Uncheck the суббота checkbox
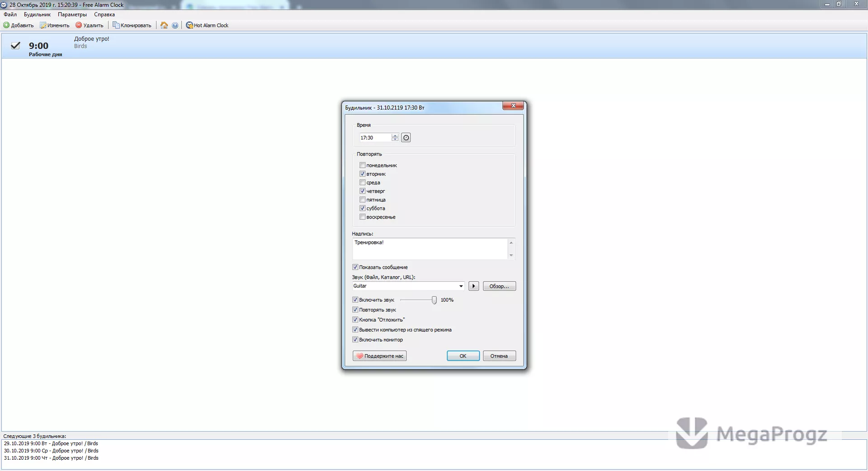 362,208
